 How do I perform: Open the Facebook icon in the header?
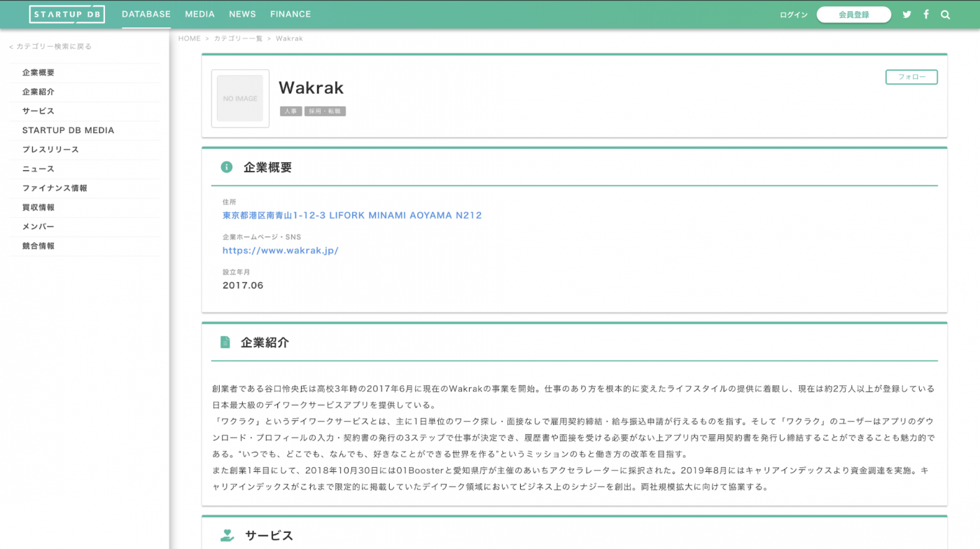925,14
